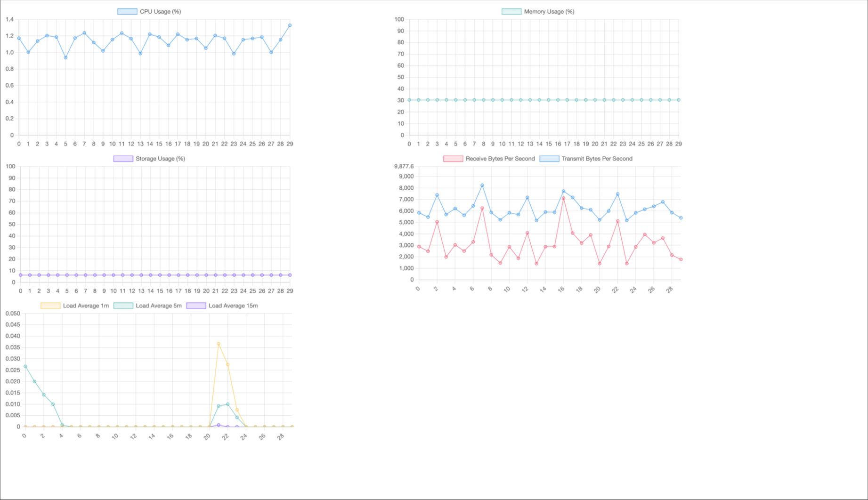Click the blue Transmit Bytes legend swatch
Viewport: 868px width, 500px height.
click(550, 159)
